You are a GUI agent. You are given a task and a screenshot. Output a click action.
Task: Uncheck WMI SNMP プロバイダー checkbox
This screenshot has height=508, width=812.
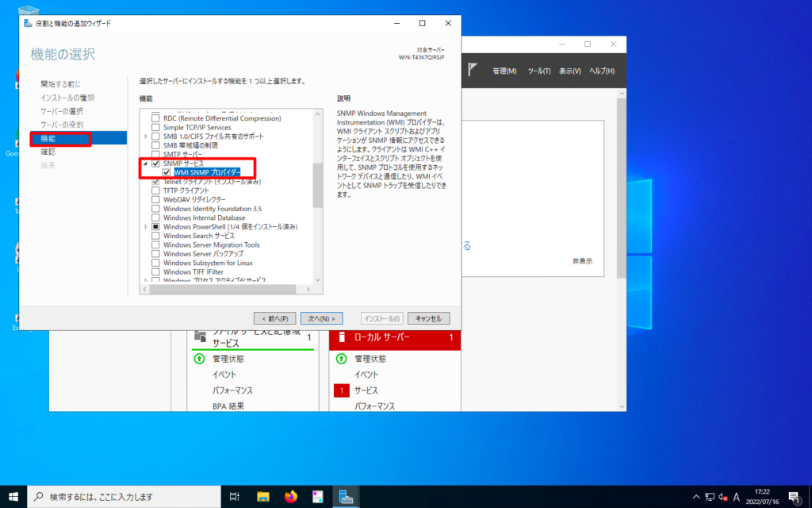[167, 172]
